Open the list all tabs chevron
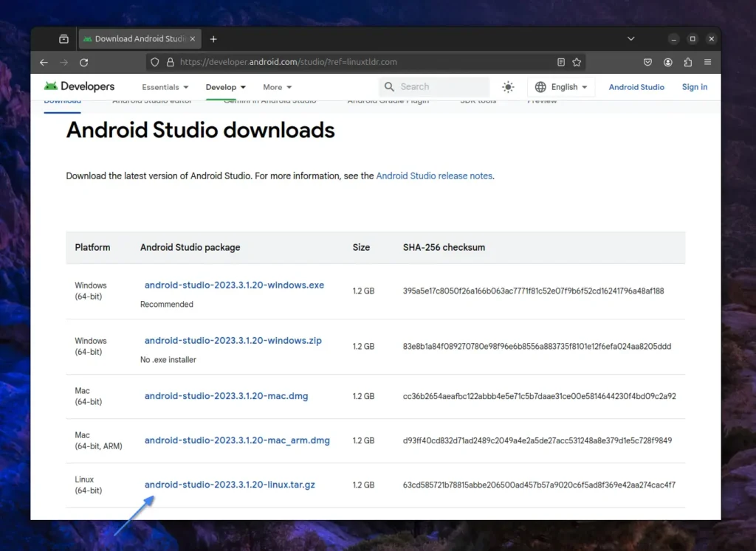Screen dimensions: 756x551 tap(630, 38)
